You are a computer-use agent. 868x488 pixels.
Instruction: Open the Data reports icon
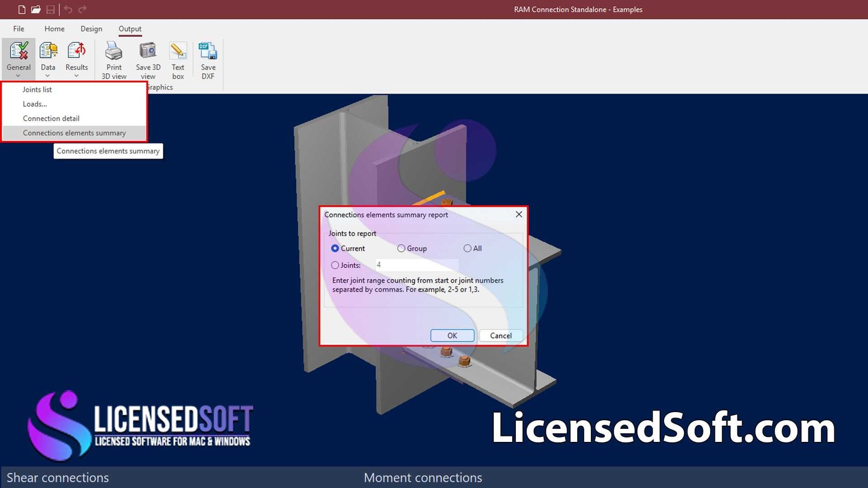click(48, 51)
